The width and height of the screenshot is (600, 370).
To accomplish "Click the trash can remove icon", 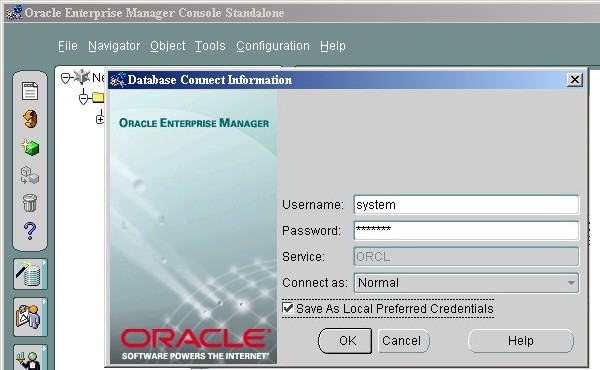I will tap(30, 203).
